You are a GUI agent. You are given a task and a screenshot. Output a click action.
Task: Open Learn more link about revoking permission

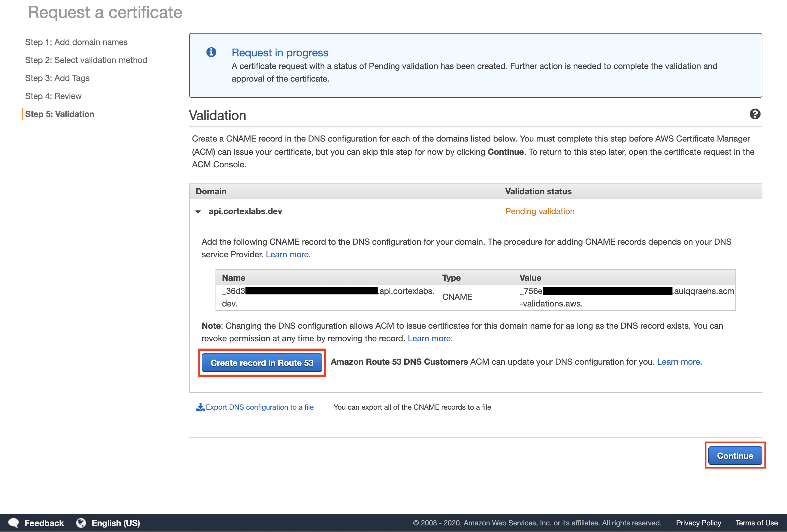coord(430,338)
